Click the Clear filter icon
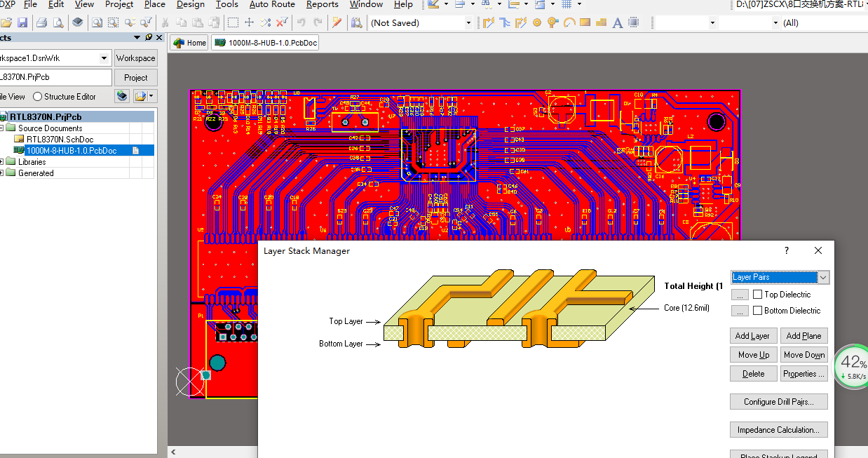The width and height of the screenshot is (868, 458). 281,22
